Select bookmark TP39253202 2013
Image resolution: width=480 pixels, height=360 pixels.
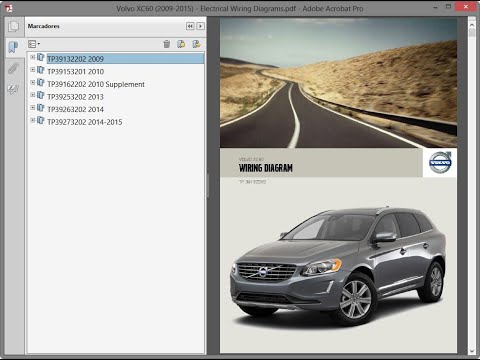click(76, 97)
